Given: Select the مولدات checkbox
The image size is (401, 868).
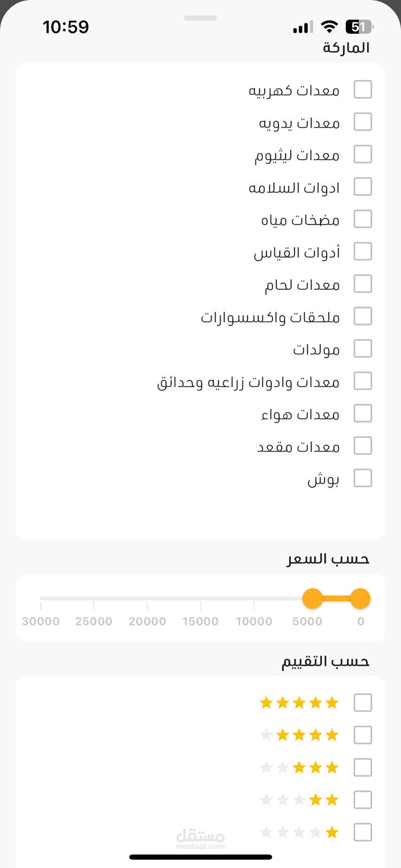Looking at the screenshot, I should pos(362,349).
